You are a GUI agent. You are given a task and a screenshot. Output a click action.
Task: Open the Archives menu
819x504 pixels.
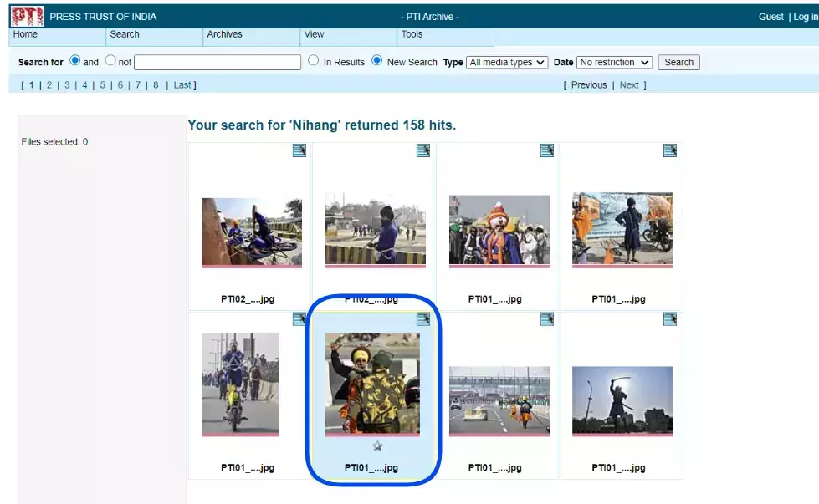(x=224, y=34)
